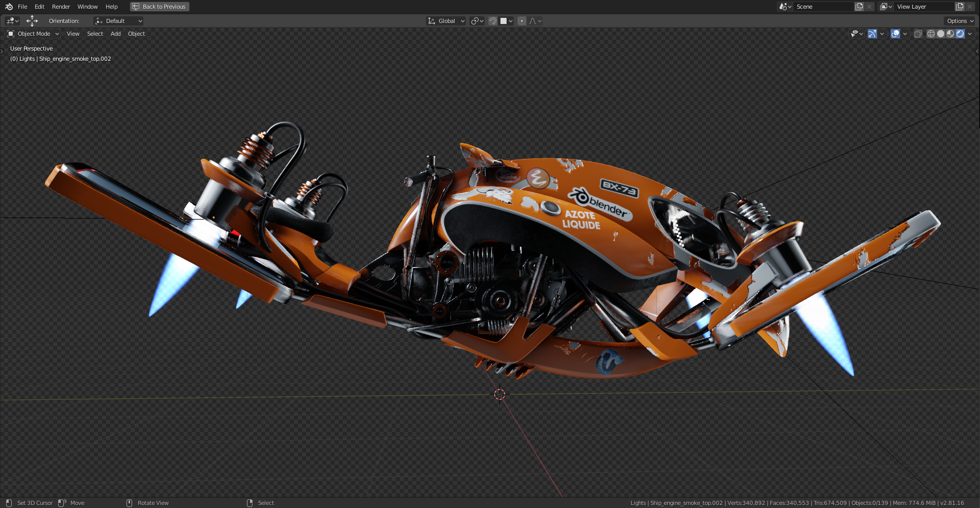The image size is (980, 508).
Task: Open the Object Mode selector
Action: click(x=33, y=34)
